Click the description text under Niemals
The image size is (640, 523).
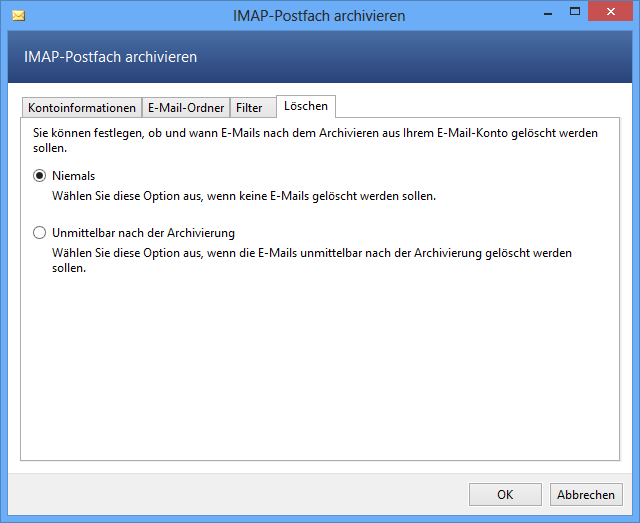click(x=244, y=196)
